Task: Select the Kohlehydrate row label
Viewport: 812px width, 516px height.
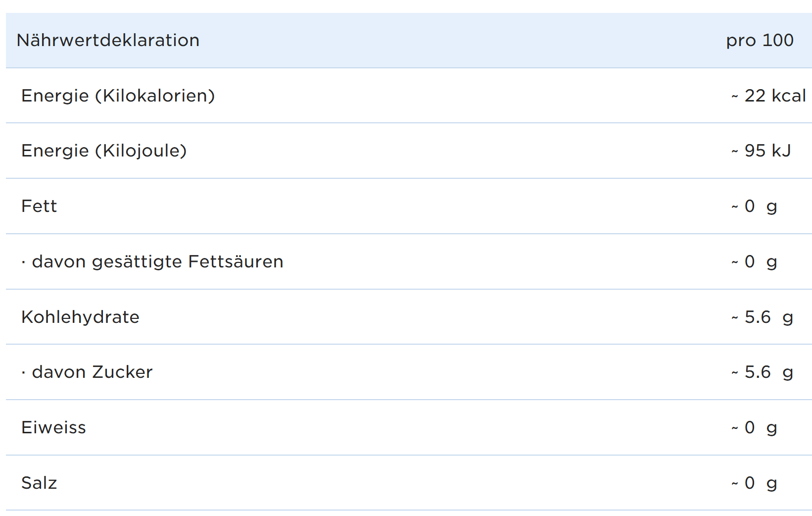Action: [x=80, y=317]
